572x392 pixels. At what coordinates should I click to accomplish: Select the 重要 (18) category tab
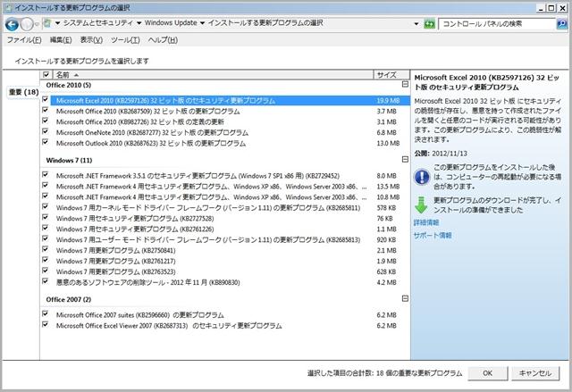pyautogui.click(x=23, y=92)
